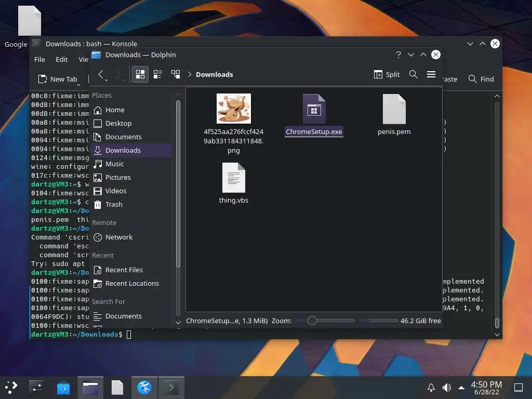The width and height of the screenshot is (532, 399).
Task: Switch Dolphin to Compact view mode
Action: (158, 74)
